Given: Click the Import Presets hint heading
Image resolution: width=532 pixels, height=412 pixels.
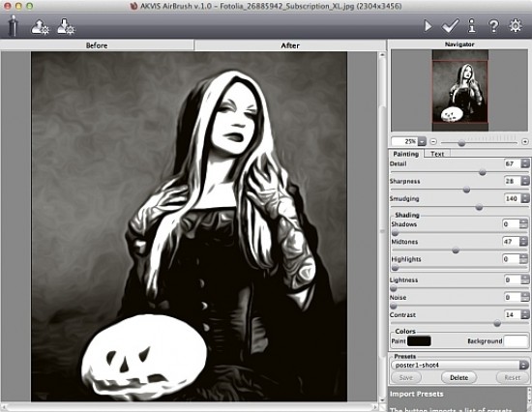Looking at the screenshot, I should (x=417, y=394).
